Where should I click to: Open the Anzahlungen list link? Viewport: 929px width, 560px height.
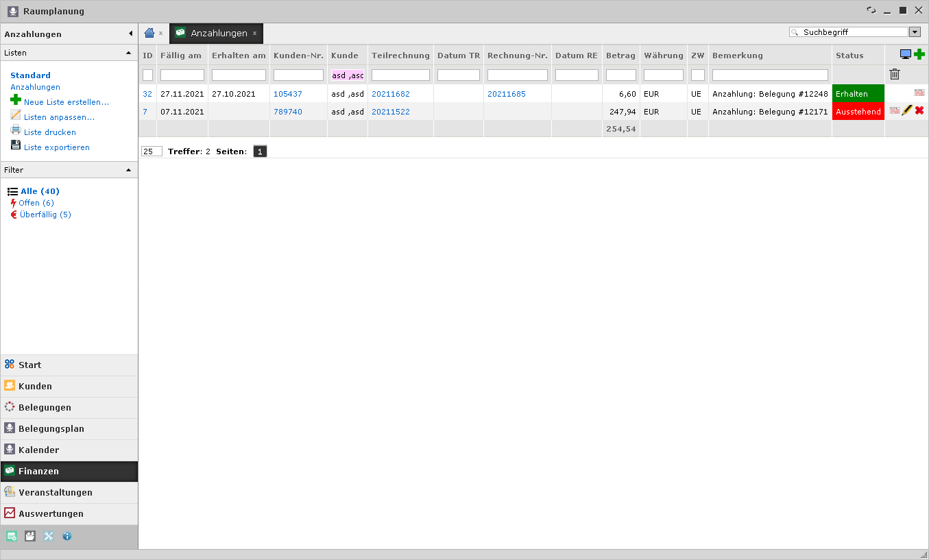click(35, 87)
